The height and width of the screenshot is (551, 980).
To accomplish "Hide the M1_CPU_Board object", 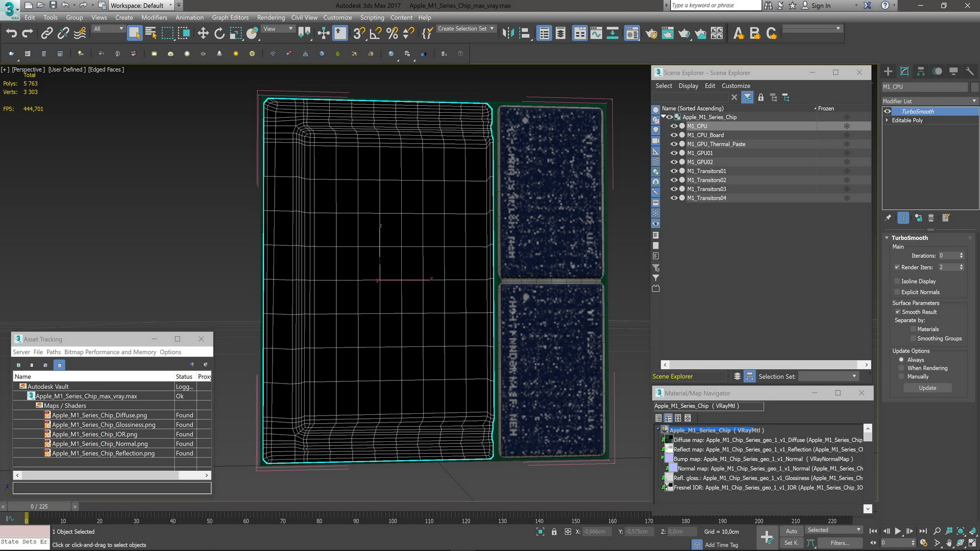I will coord(674,135).
